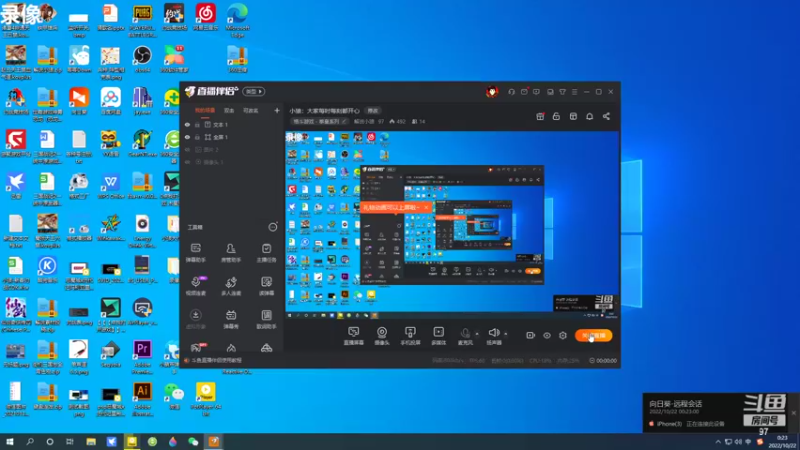Image resolution: width=800 pixels, height=450 pixels.
Task: Select the 全屏 1 source row
Action: click(232, 137)
